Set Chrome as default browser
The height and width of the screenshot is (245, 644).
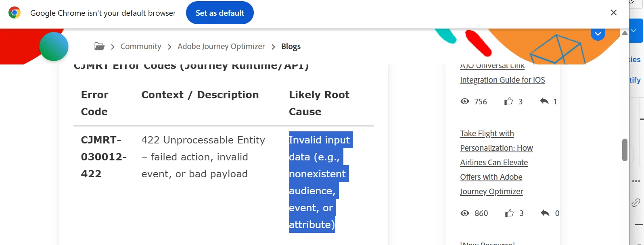click(220, 13)
